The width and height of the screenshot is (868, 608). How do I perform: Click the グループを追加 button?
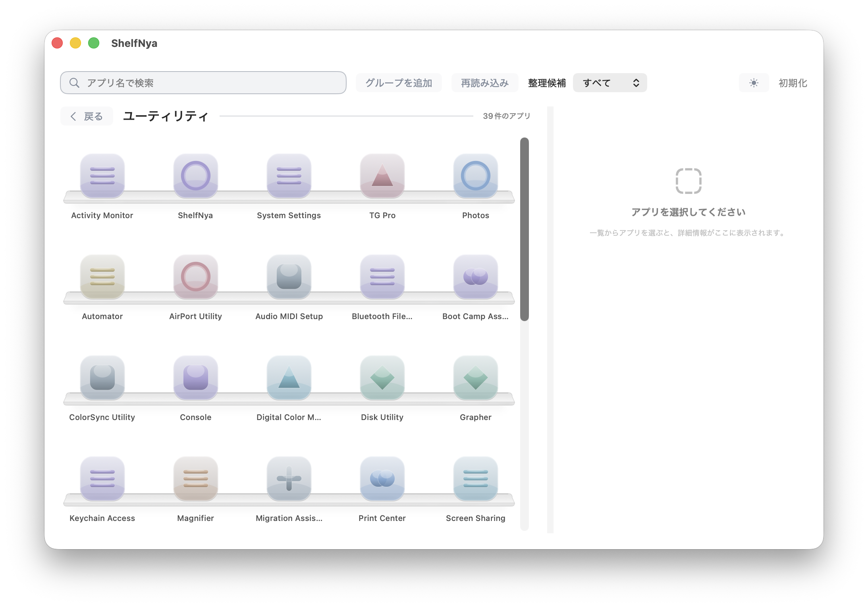[398, 83]
